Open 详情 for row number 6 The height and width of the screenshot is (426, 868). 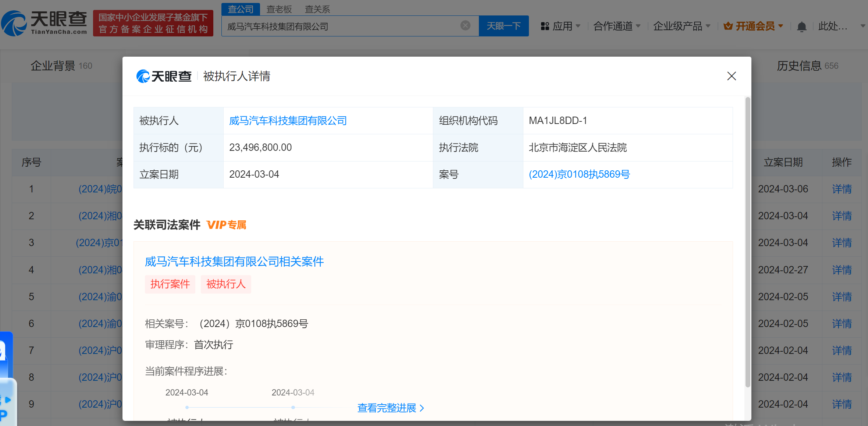click(842, 324)
